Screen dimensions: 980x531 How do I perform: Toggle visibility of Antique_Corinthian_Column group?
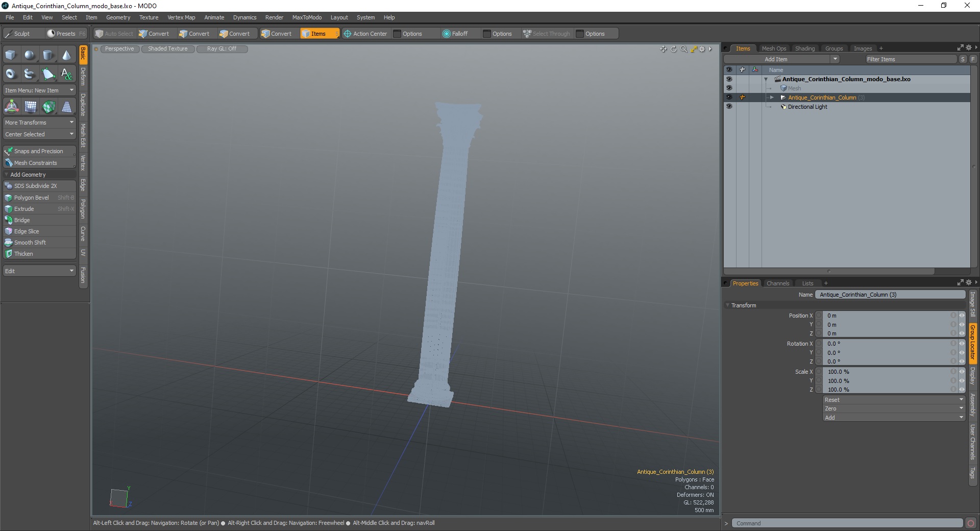point(729,98)
